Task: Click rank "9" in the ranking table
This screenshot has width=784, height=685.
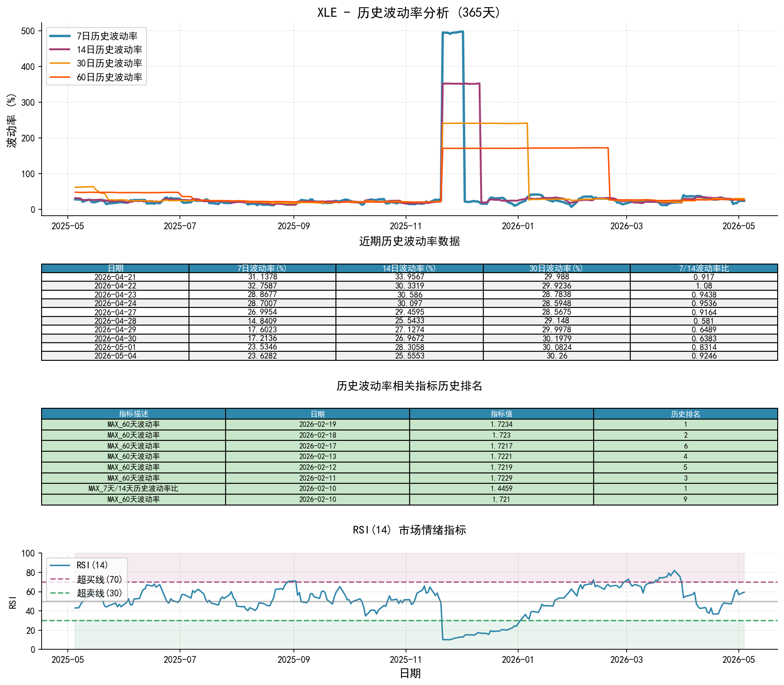Action: point(685,500)
